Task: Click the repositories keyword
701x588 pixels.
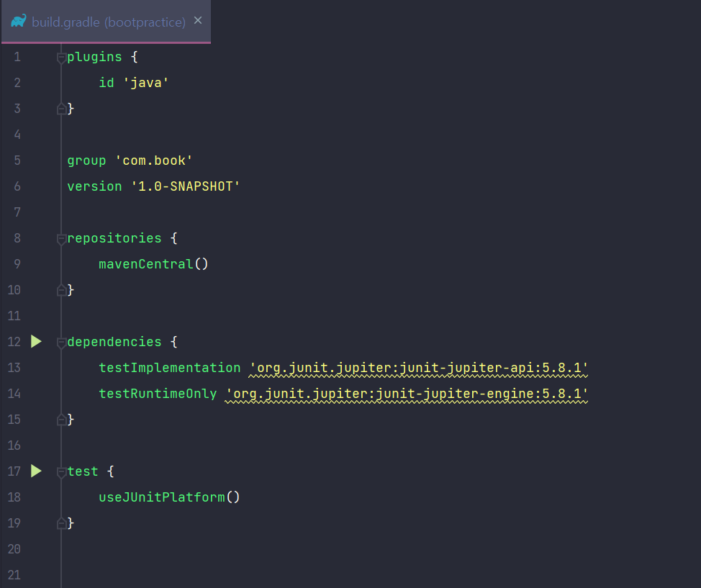Action: tap(114, 238)
